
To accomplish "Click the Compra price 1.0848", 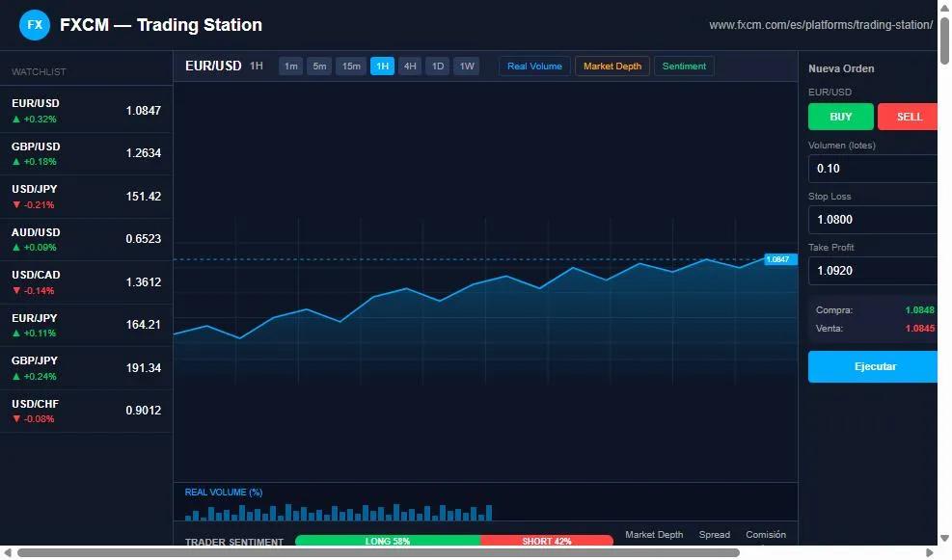I will click(920, 310).
